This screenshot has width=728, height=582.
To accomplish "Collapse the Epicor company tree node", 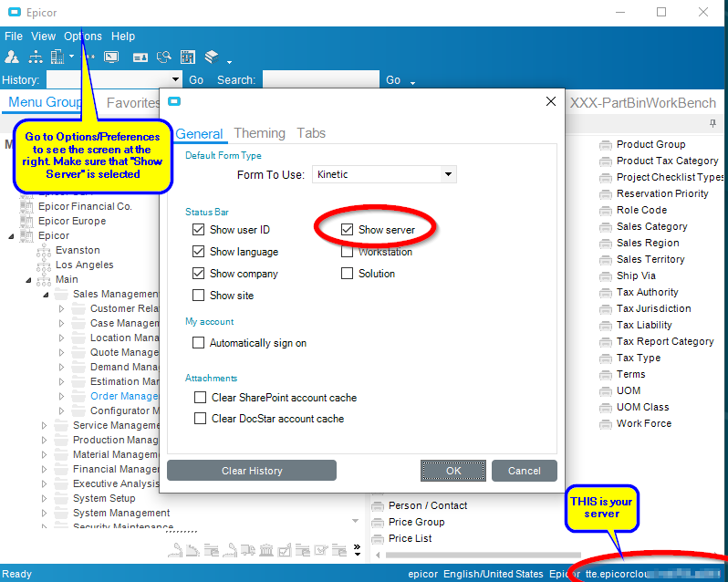I will click(11, 236).
